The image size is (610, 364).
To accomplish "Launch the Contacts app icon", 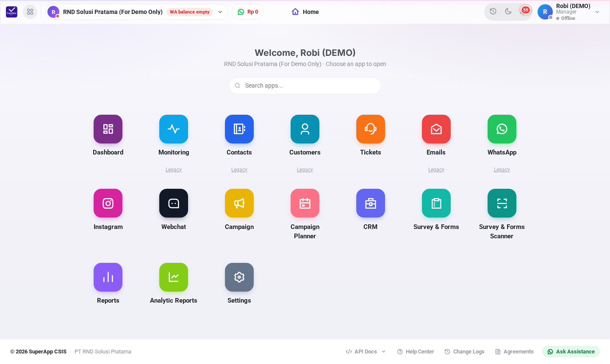I will 239,129.
